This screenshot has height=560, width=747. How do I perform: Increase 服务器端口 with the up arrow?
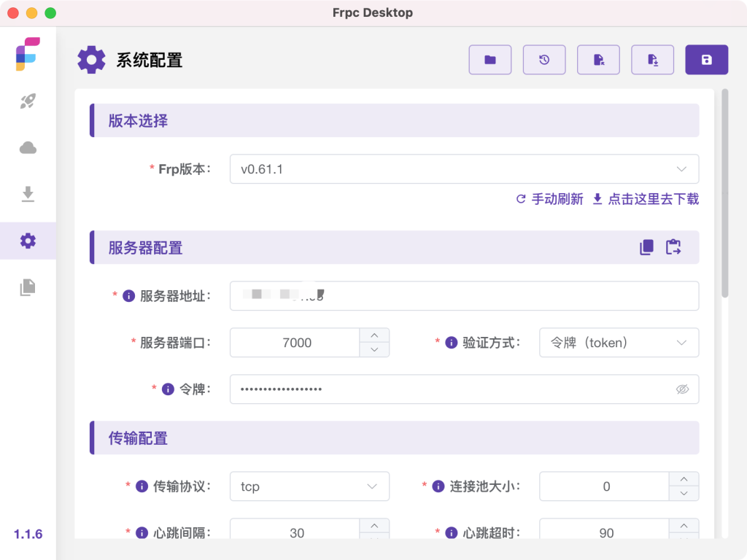pos(374,335)
